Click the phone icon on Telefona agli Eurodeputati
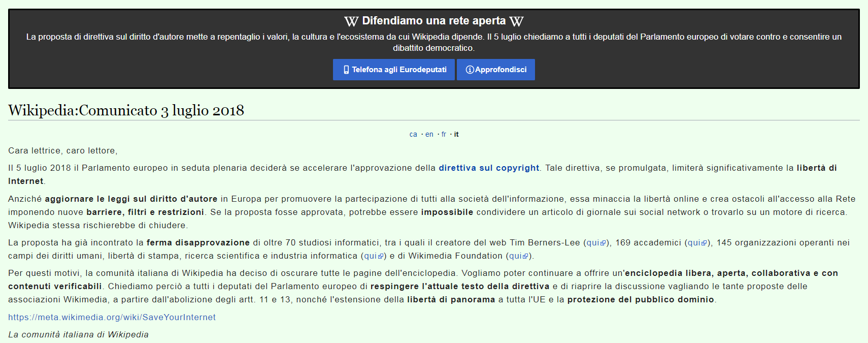 (346, 70)
